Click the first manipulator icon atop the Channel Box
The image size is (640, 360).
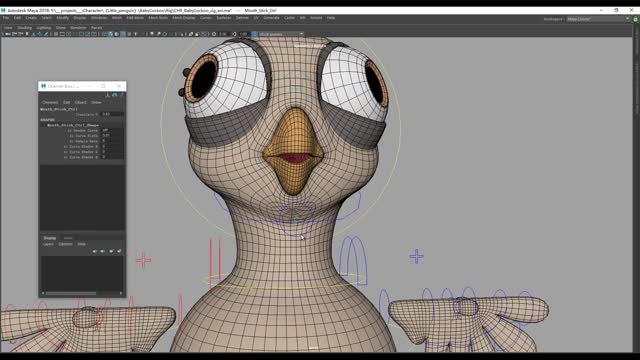coord(108,95)
